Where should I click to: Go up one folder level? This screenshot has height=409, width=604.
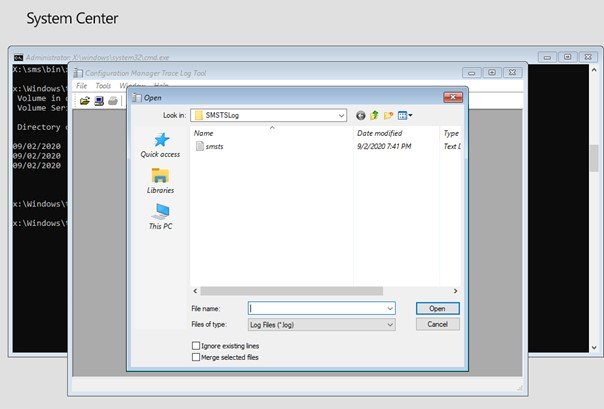[374, 115]
